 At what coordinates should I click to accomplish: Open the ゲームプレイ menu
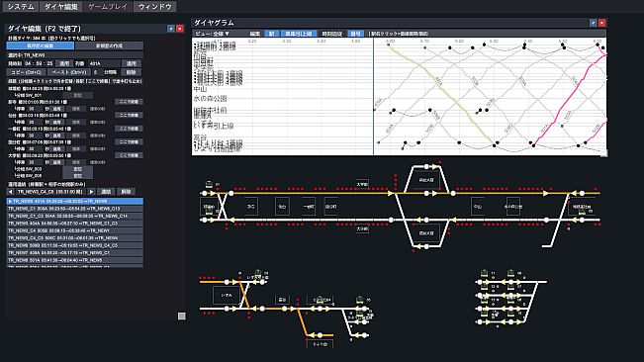(108, 7)
